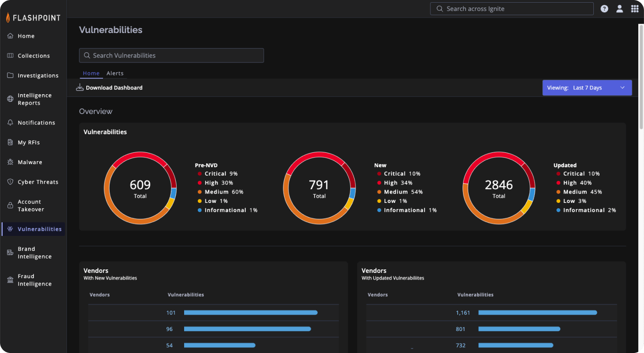
Task: Select the Home tab under search
Action: coord(91,73)
